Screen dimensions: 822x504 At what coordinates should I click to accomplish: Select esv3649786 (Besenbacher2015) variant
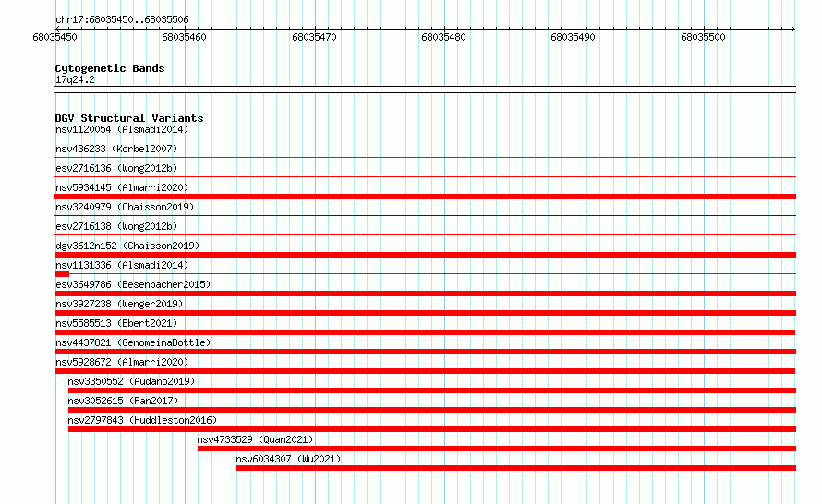point(133,284)
